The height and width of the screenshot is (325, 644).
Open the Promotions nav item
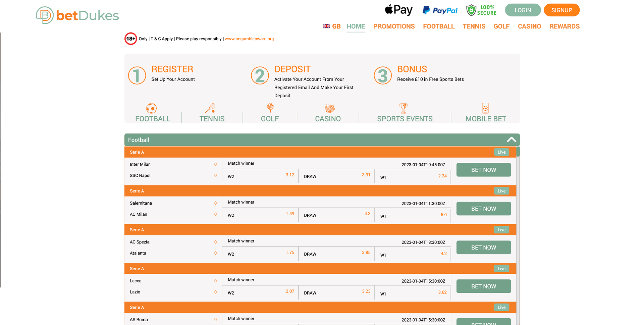coord(394,26)
